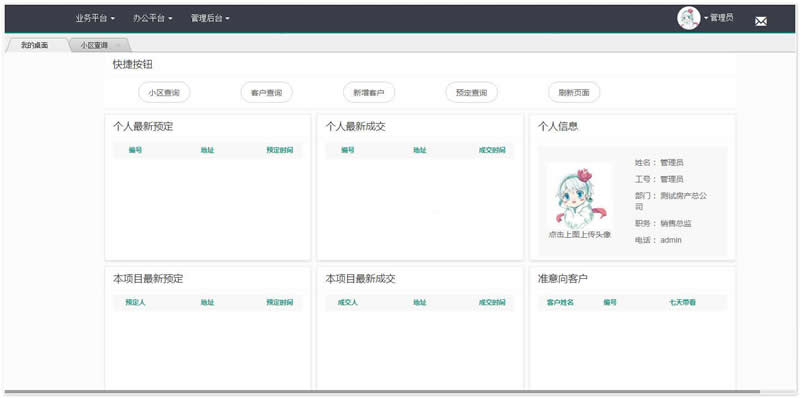This screenshot has width=800, height=398.
Task: Click the 点击上图上传头像 caption
Action: [580, 235]
